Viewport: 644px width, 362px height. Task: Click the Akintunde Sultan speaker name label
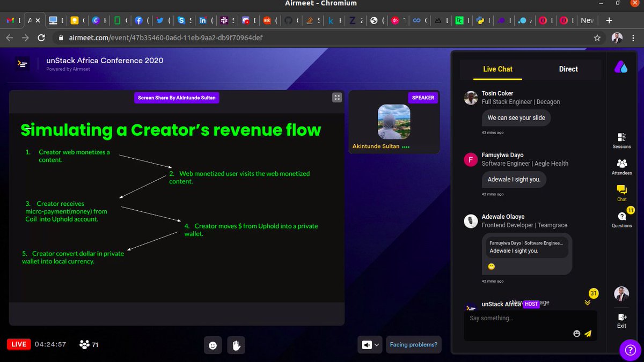(x=376, y=146)
